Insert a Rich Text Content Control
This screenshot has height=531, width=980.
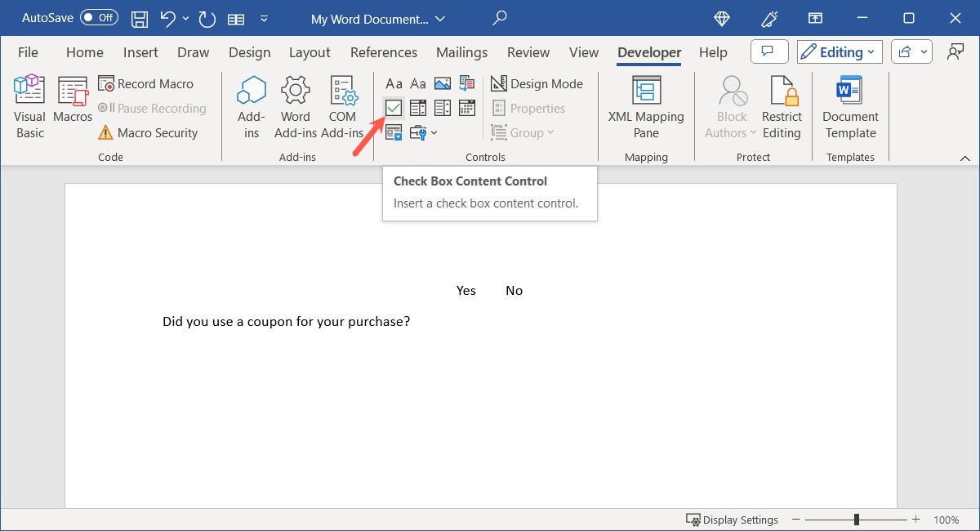pos(394,83)
